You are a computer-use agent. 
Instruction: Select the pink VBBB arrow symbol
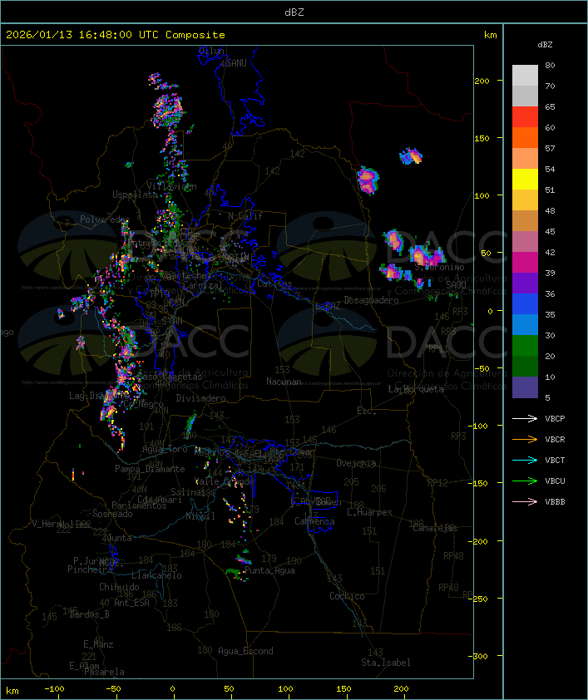(526, 502)
